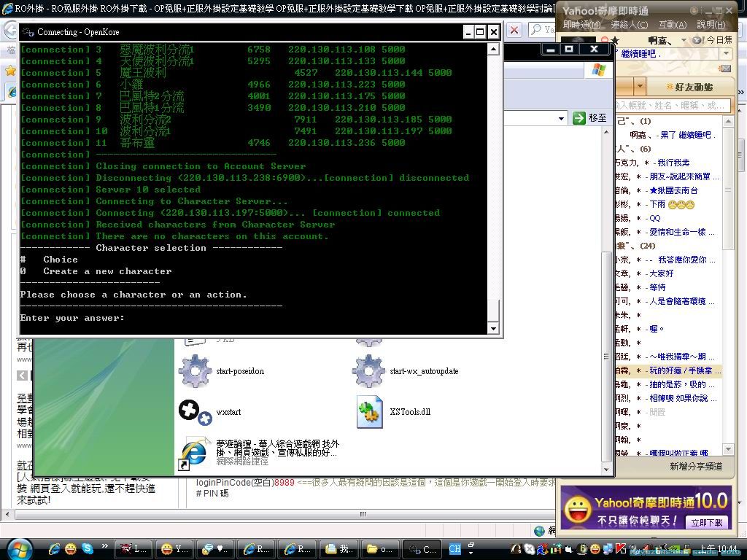This screenshot has height=560, width=747.
Task: Click the 新增分享頻道 link
Action: pyautogui.click(x=696, y=467)
